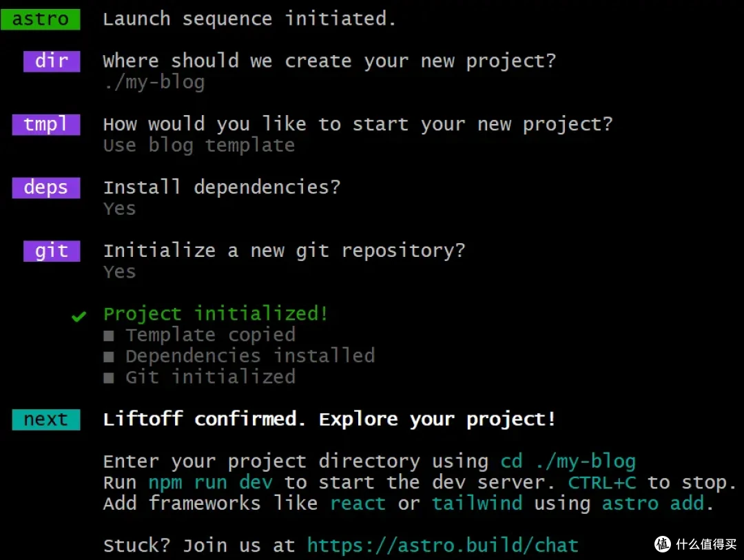744x560 pixels.
Task: Click the green checkmark beside Project initialized
Action: [x=79, y=316]
